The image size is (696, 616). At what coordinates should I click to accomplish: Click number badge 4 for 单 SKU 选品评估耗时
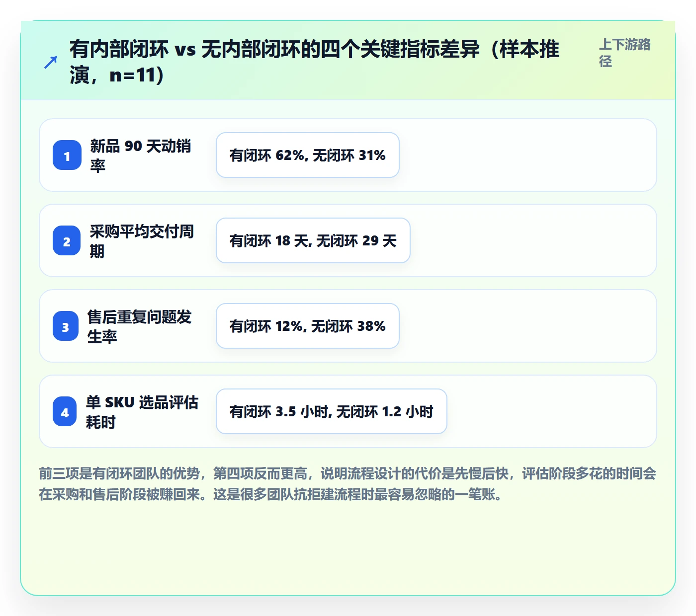(65, 411)
